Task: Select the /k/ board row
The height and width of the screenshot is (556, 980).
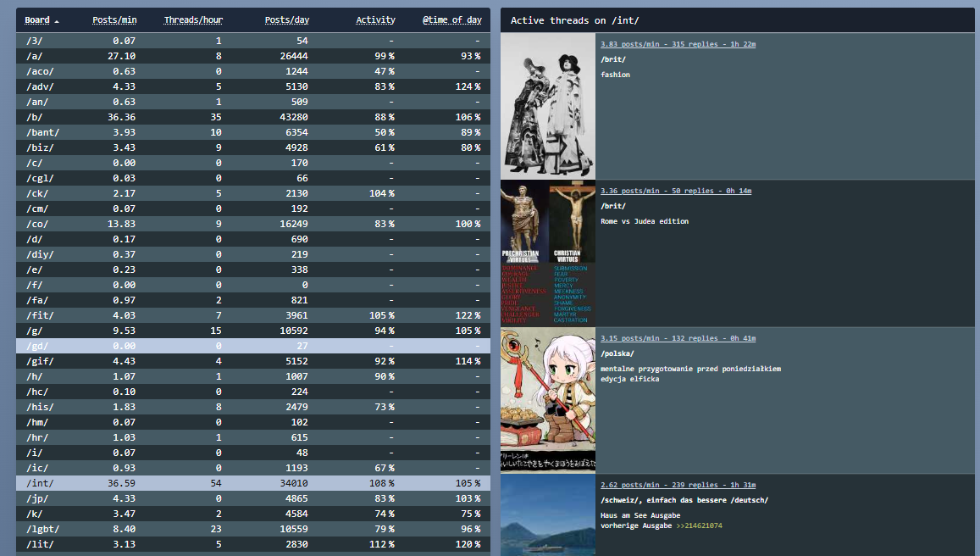Action: [253, 514]
